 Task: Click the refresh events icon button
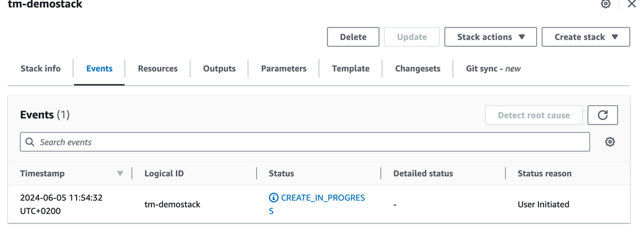(603, 115)
